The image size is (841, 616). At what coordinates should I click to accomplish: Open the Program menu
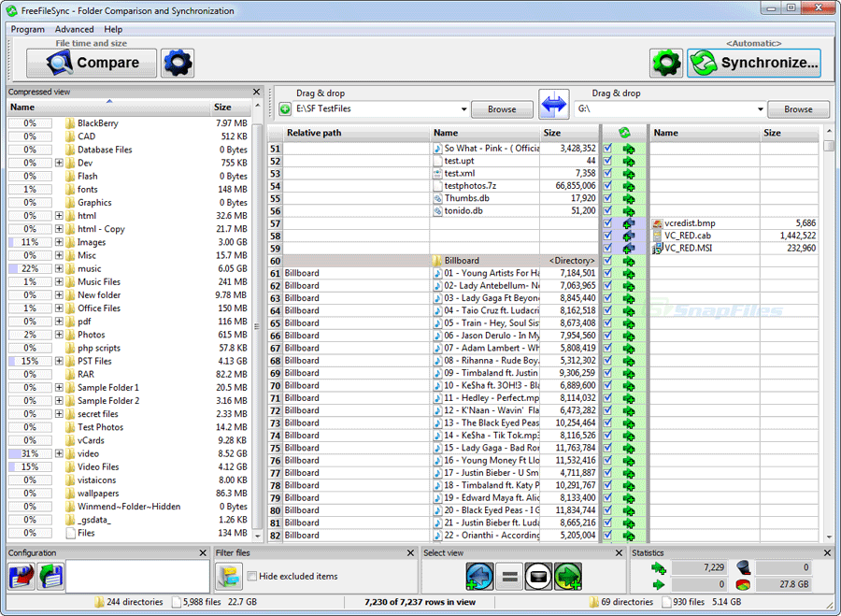click(x=28, y=30)
